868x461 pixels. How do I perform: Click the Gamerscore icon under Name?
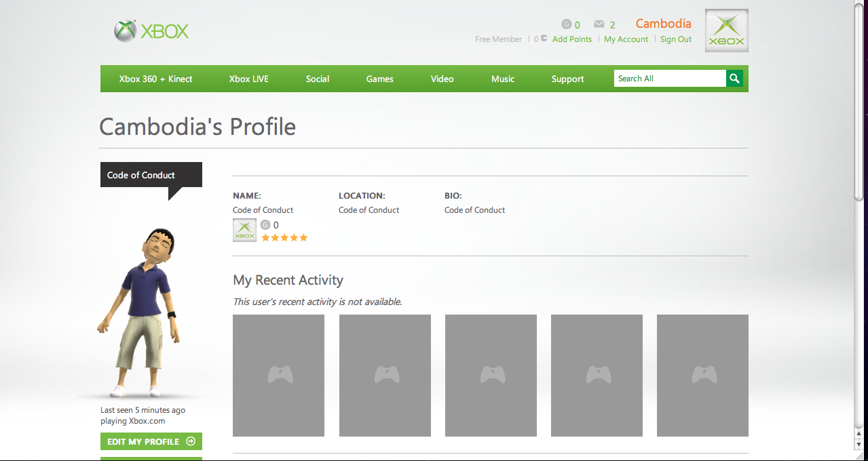point(265,224)
